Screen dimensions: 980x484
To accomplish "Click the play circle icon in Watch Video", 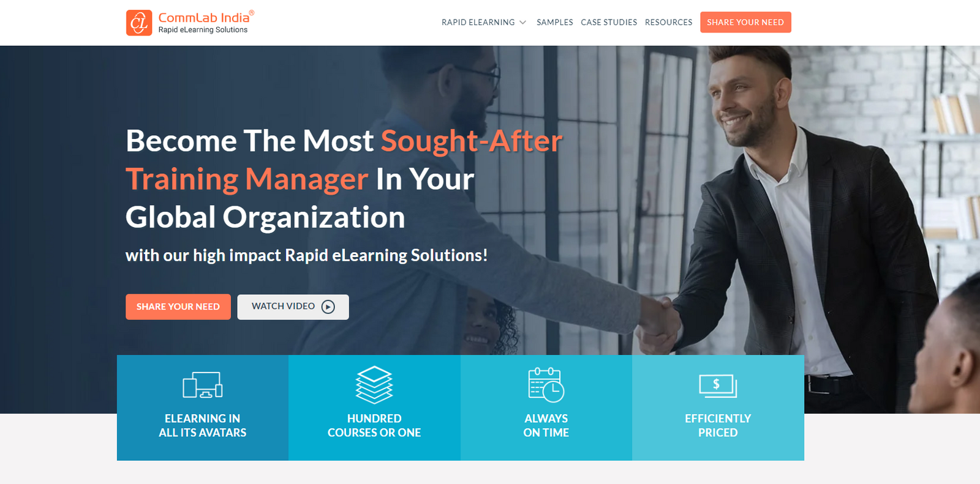I will coord(328,307).
